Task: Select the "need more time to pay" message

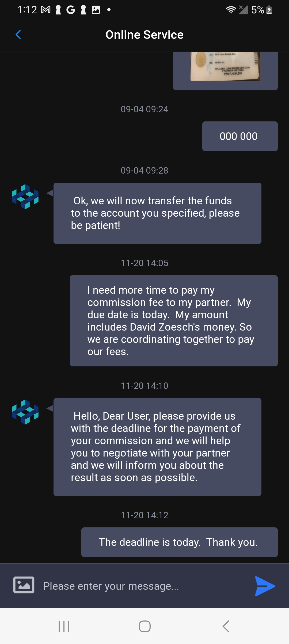Action: coord(174,321)
